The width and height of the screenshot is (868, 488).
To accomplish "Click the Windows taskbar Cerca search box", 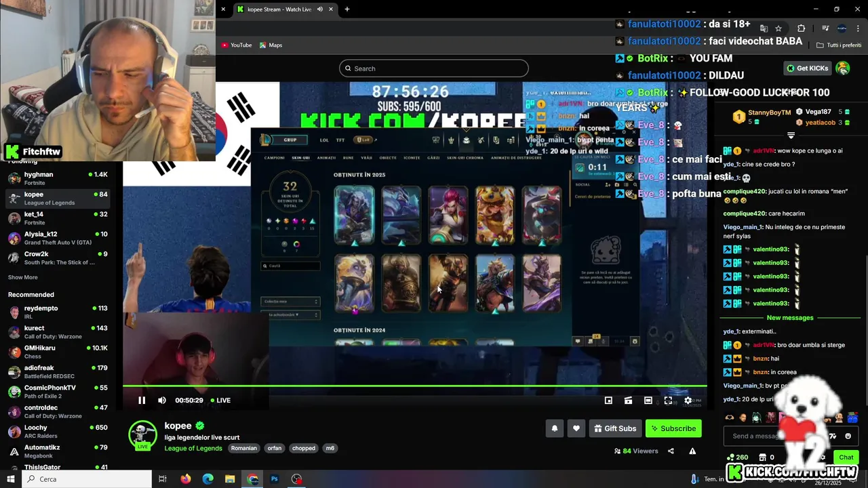I will click(87, 479).
